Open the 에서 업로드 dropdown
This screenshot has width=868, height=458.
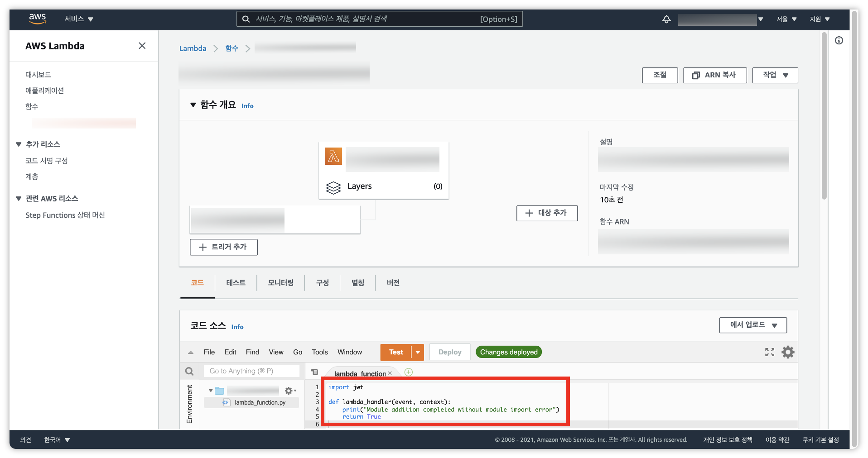tap(753, 325)
